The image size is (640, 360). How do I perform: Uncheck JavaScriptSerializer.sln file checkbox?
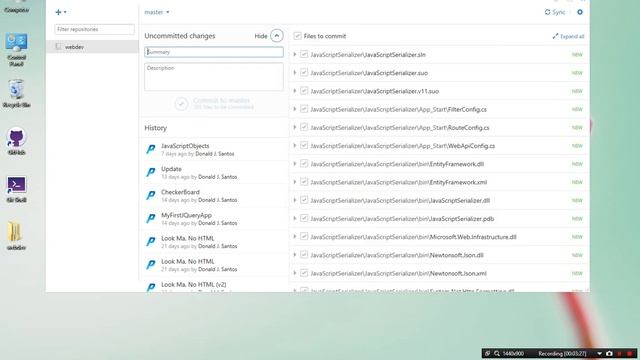(x=304, y=54)
